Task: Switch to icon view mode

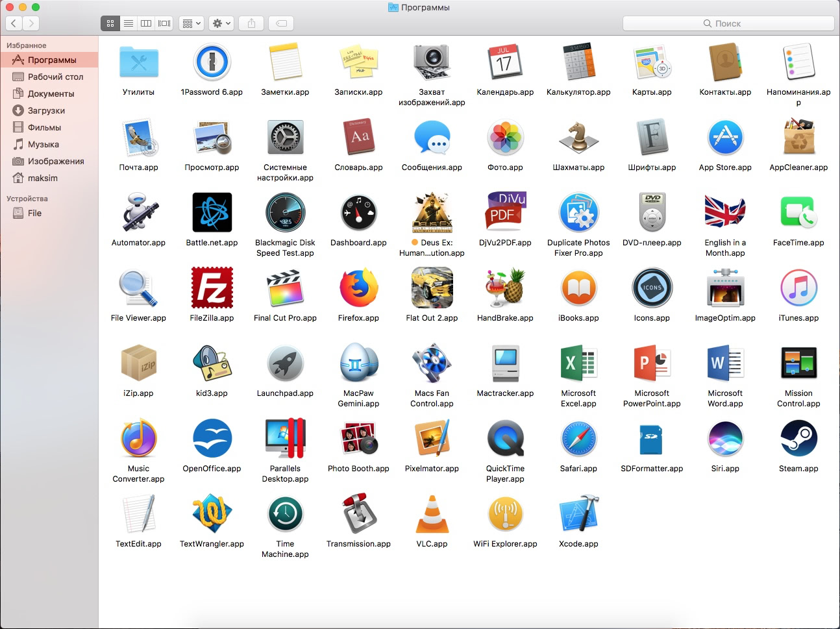Action: point(110,23)
